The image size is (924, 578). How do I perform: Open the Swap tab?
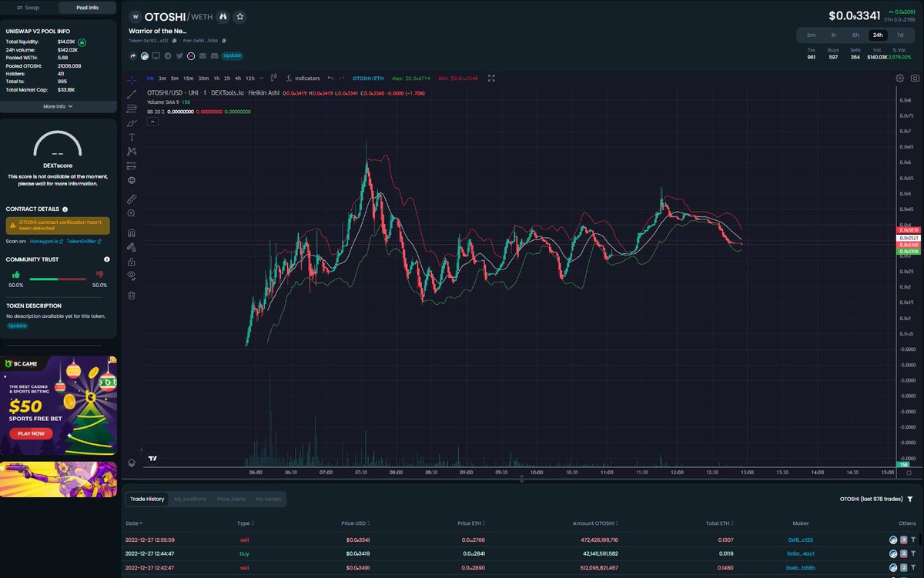click(x=29, y=8)
